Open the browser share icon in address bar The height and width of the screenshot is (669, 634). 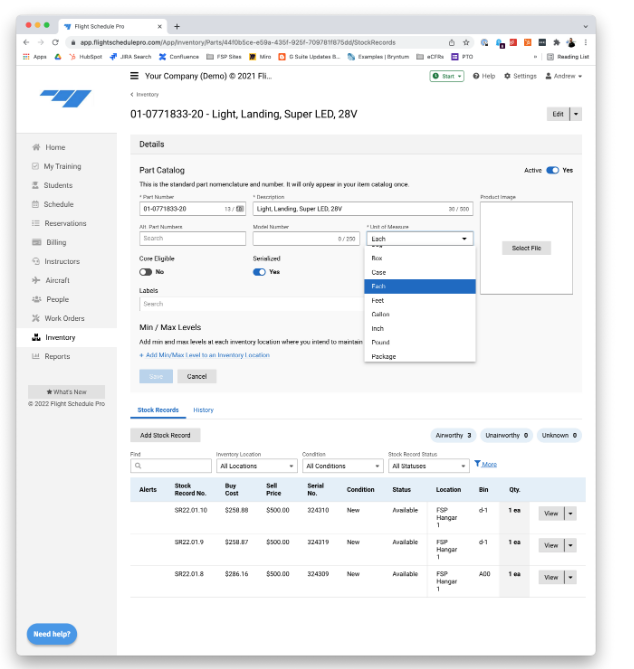451,43
